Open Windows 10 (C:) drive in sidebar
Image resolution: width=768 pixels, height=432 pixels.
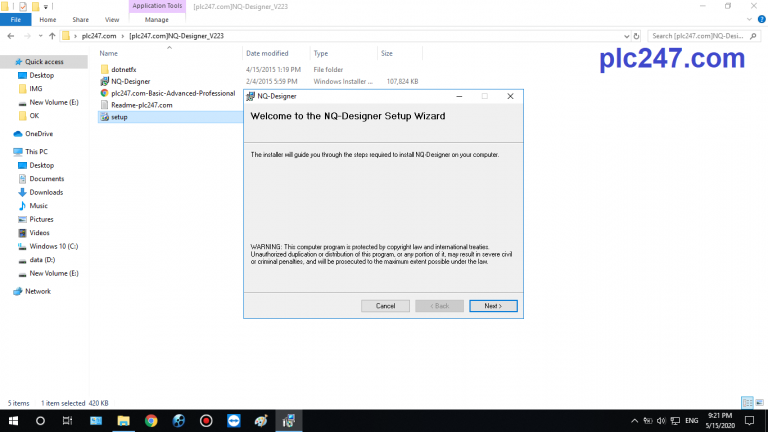coord(53,246)
